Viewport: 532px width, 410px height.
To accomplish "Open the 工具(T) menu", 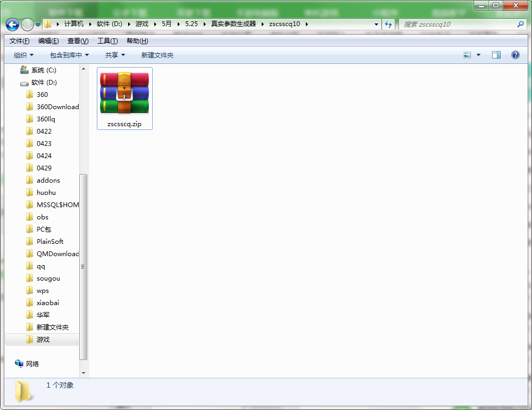I will (x=107, y=41).
